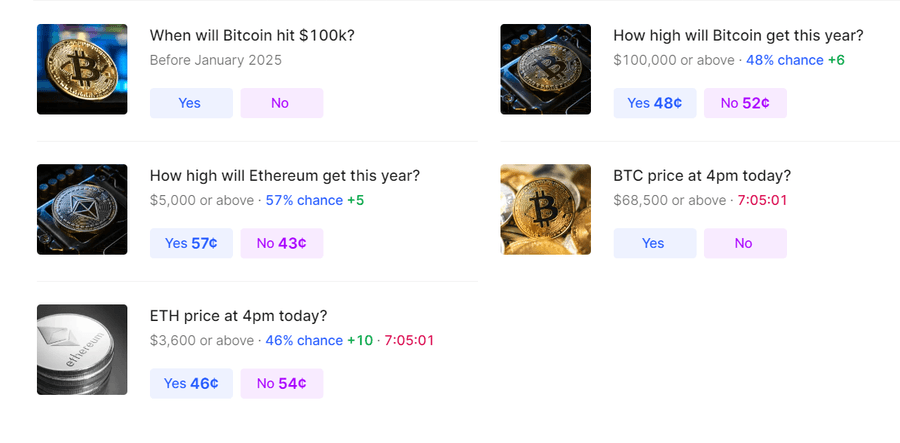Buy Yes 46¢ on ETH 4pm price
The width and height of the screenshot is (900, 443).
point(191,383)
